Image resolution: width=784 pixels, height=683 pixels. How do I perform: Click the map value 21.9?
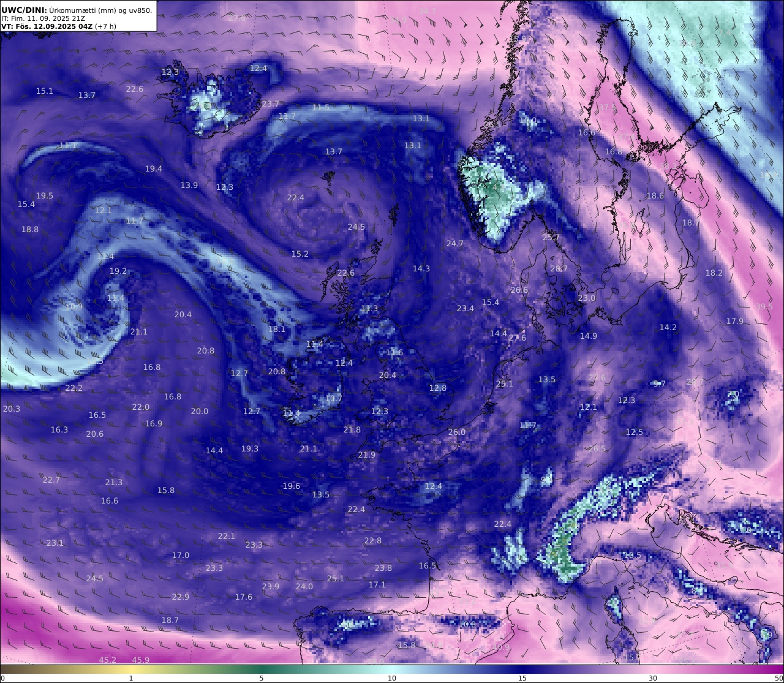(x=367, y=455)
